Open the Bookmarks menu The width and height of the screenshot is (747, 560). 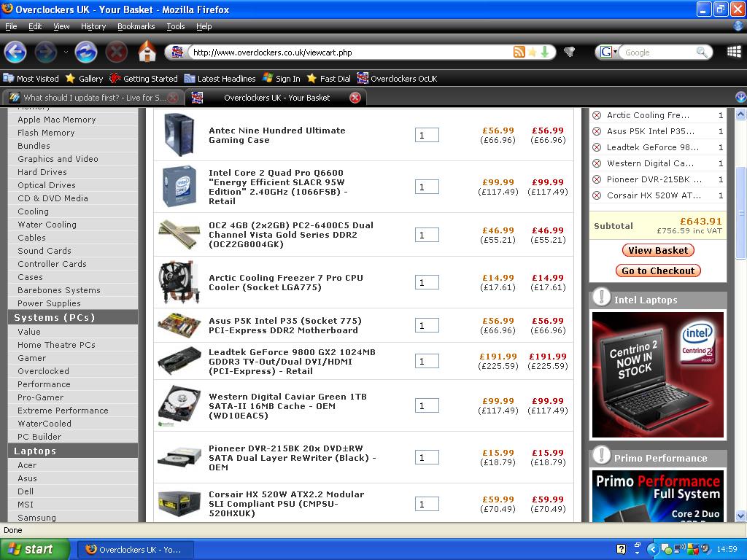coord(136,26)
